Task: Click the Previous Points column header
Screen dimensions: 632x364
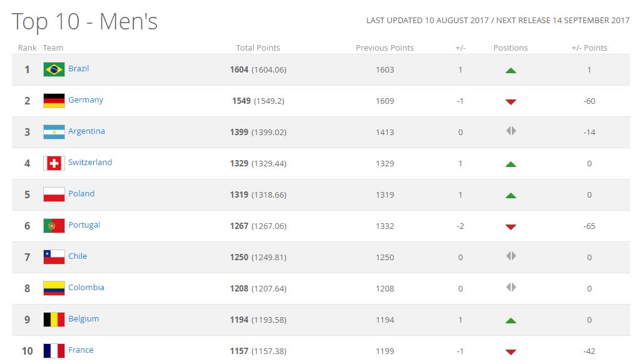Action: pyautogui.click(x=385, y=48)
